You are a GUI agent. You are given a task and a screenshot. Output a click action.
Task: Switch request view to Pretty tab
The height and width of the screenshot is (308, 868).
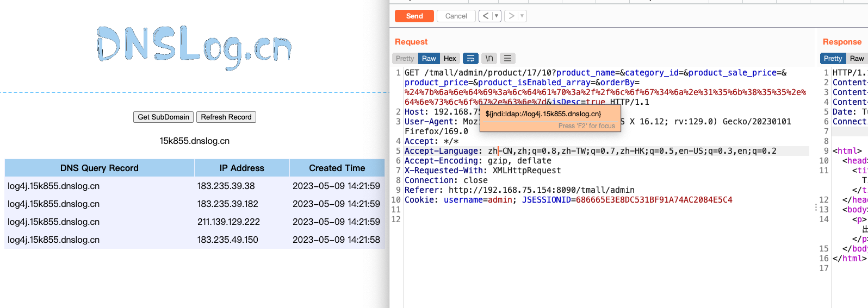[405, 59]
